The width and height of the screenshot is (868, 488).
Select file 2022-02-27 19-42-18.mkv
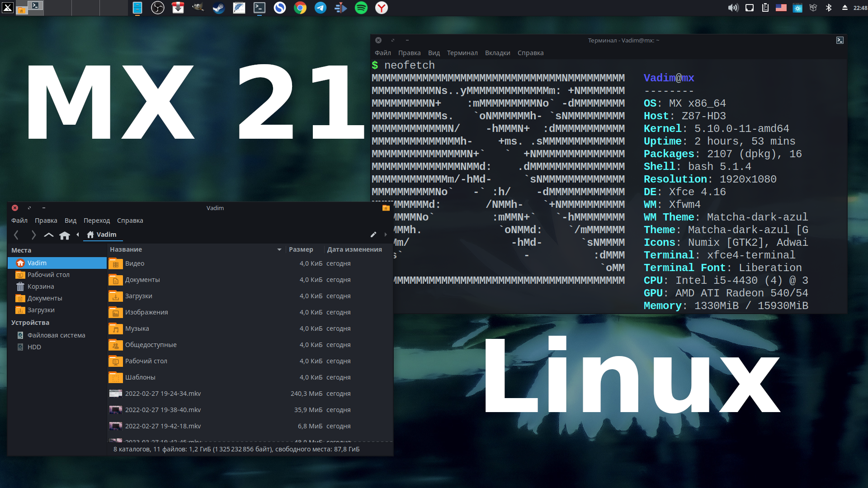(x=250, y=426)
